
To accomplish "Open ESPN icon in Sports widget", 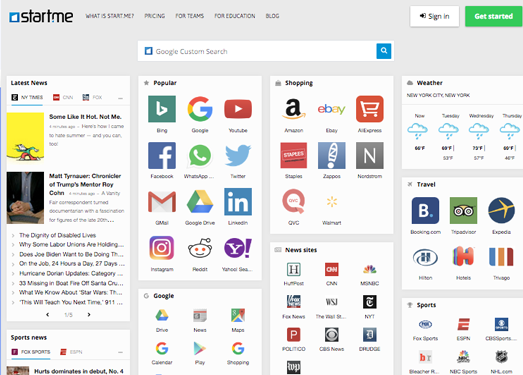I will click(463, 324).
